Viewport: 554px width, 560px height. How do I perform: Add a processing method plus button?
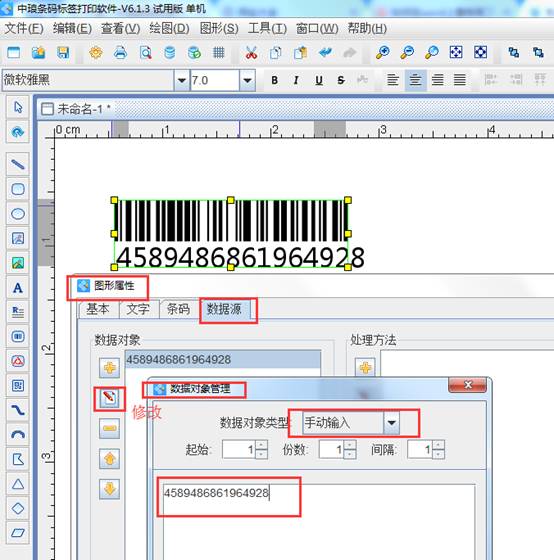[x=365, y=368]
